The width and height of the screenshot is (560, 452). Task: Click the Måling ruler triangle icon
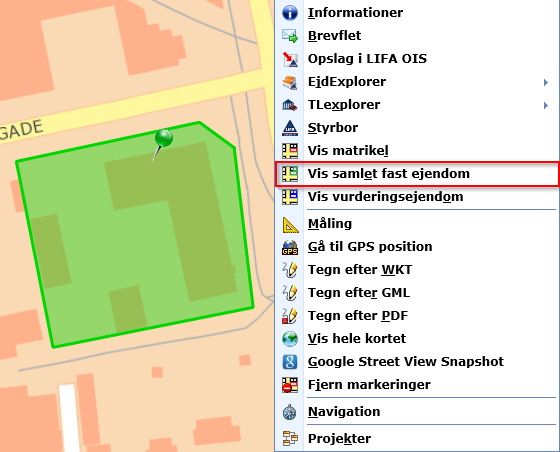pyautogui.click(x=290, y=224)
